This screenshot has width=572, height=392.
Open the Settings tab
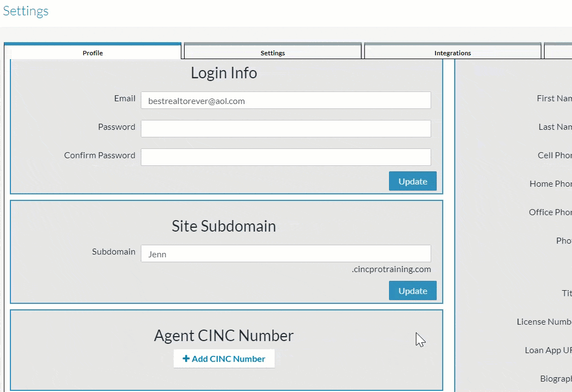(272, 53)
